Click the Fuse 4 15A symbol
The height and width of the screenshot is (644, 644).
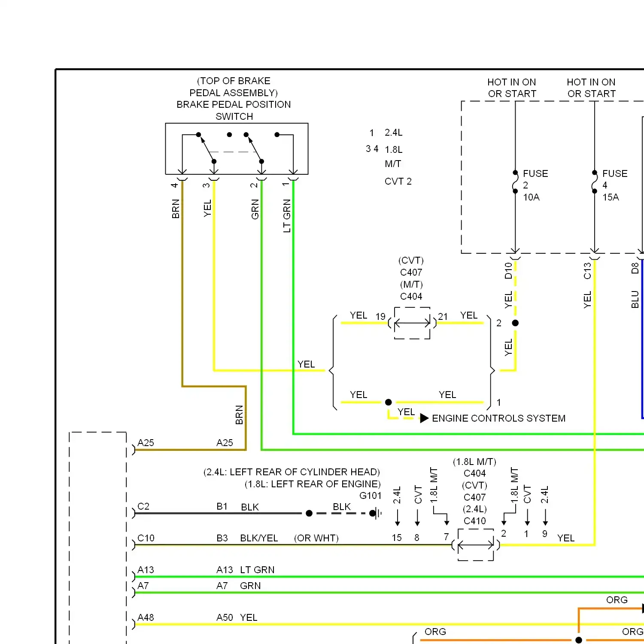(x=595, y=182)
